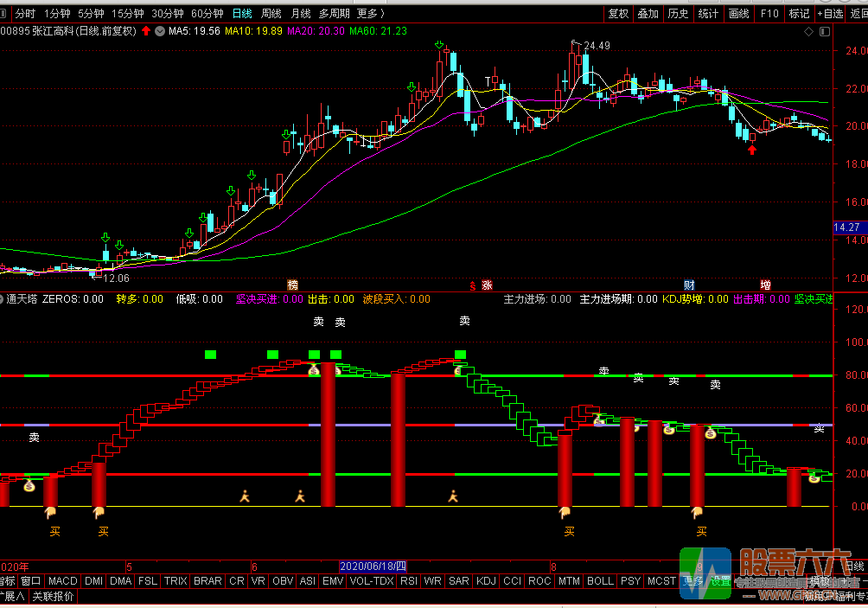The image size is (868, 608).
Task: Select the BRAR indicator tab
Action: coord(207,581)
